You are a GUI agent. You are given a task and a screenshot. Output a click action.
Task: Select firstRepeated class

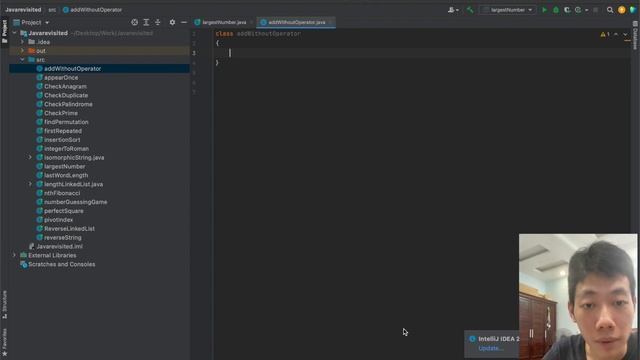62,131
